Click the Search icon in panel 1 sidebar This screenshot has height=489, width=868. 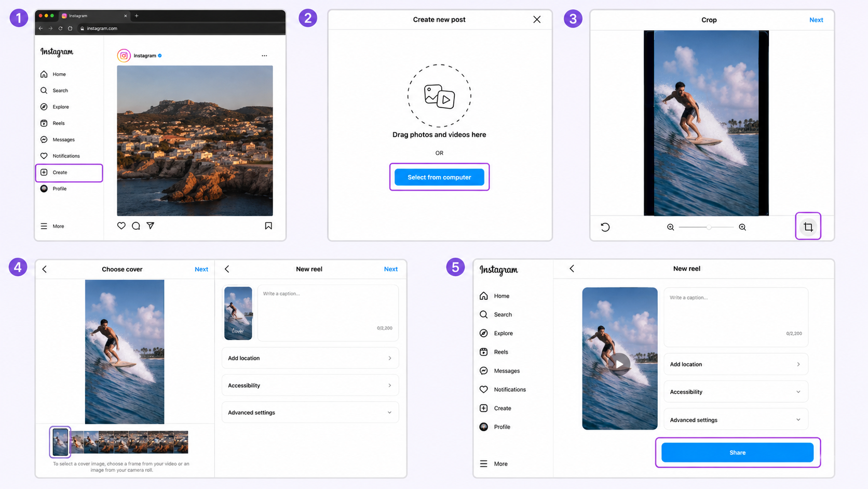point(44,90)
